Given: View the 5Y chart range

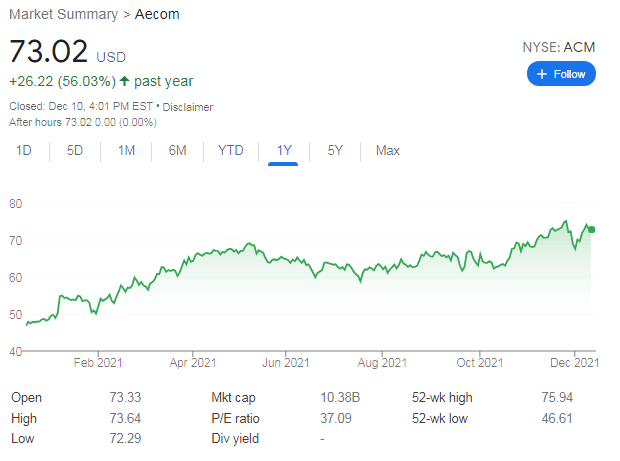Looking at the screenshot, I should [335, 151].
